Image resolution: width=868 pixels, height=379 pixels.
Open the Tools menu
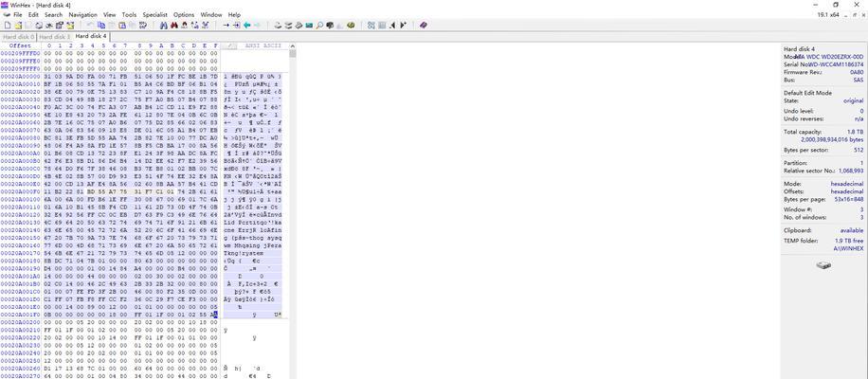click(129, 14)
